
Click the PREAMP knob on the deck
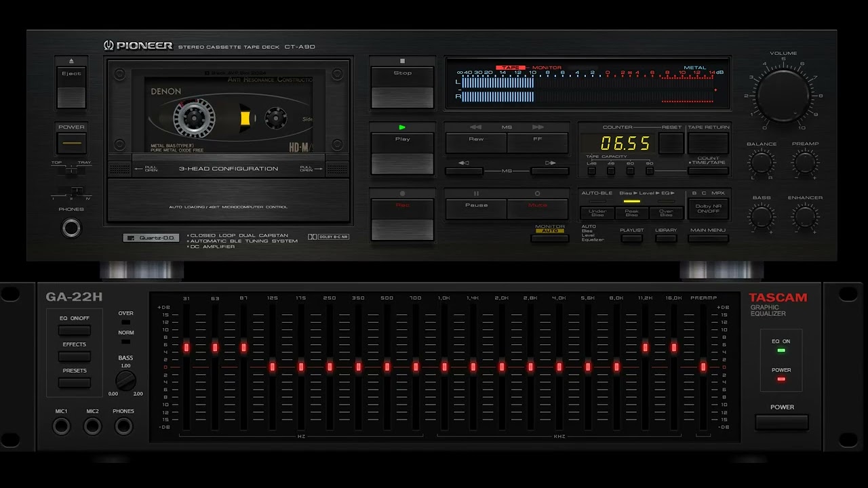(x=805, y=163)
